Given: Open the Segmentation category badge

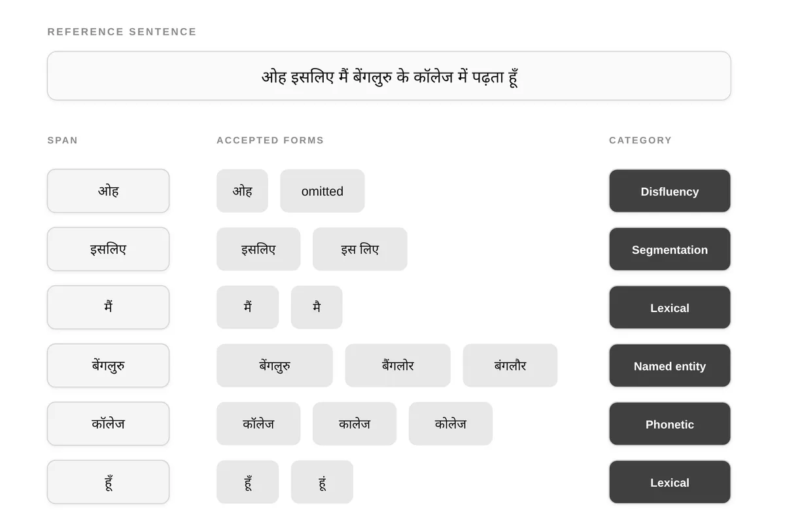Looking at the screenshot, I should (x=670, y=249).
